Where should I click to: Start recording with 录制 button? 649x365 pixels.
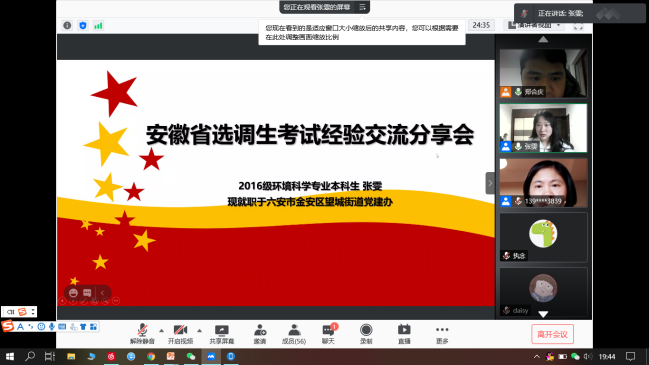click(x=366, y=334)
